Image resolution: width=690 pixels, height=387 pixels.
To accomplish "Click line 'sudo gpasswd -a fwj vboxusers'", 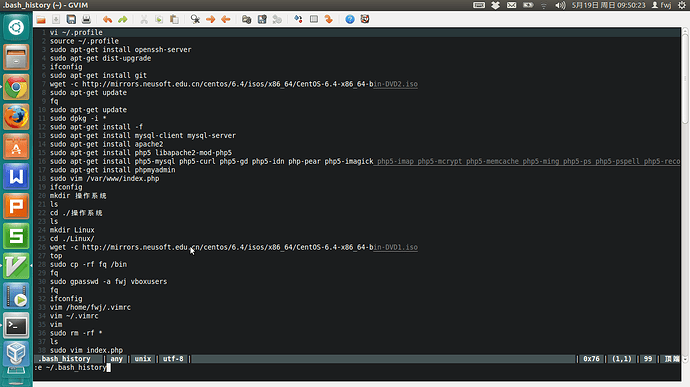I will pyautogui.click(x=108, y=282).
